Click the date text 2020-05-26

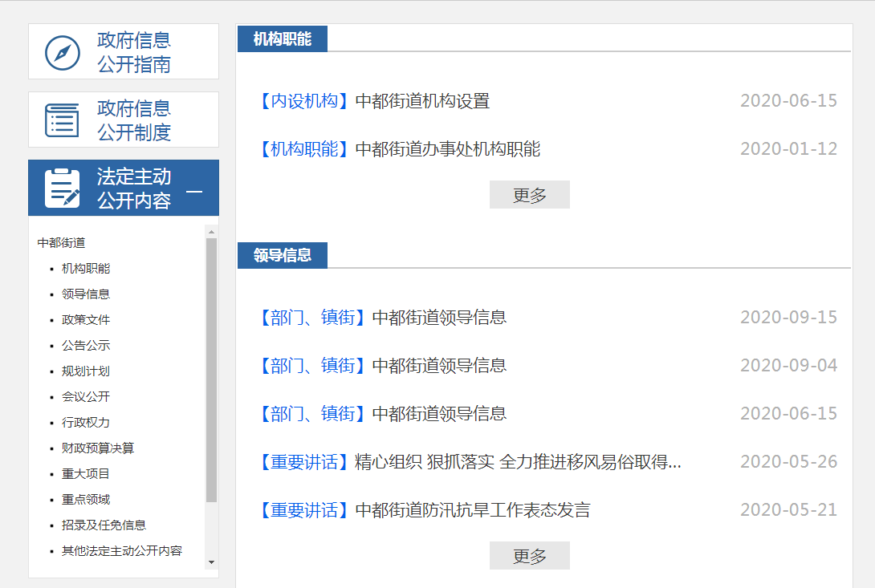click(x=788, y=462)
